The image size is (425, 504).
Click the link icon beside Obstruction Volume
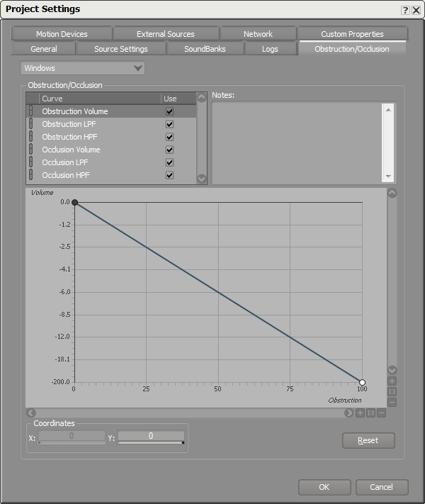[31, 111]
